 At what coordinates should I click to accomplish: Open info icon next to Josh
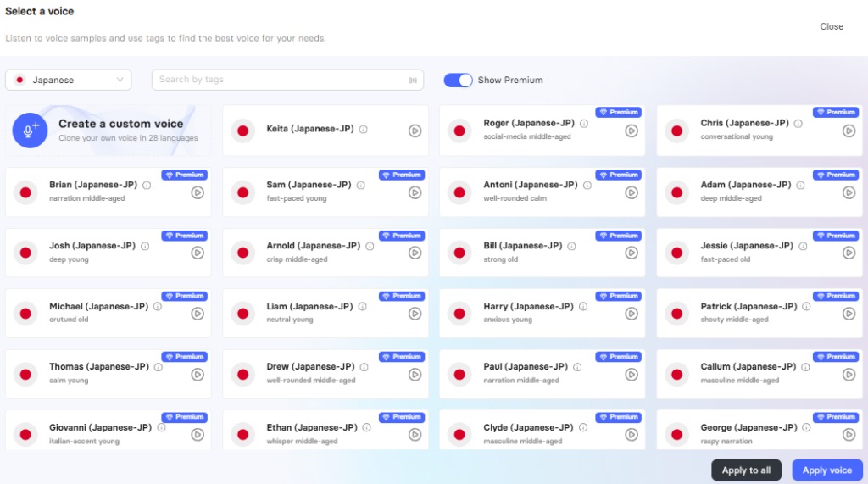coord(145,246)
